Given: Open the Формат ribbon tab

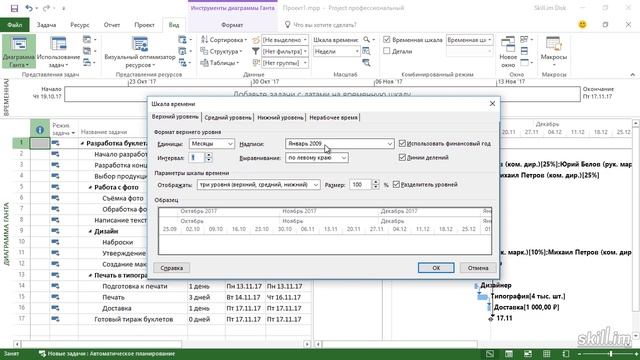Looking at the screenshot, I should click(x=232, y=25).
